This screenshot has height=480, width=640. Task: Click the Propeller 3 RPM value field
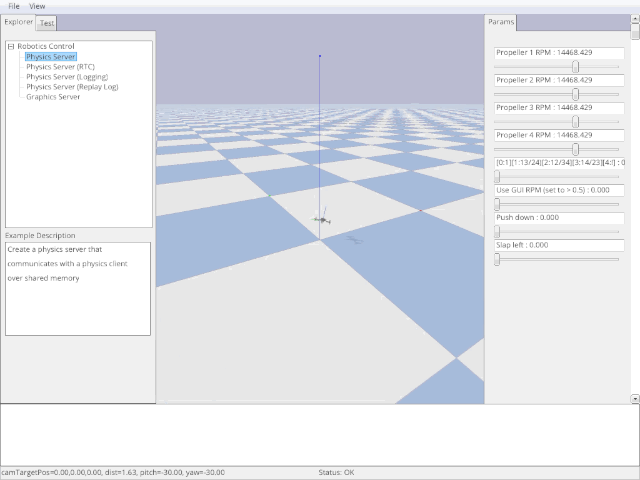pyautogui.click(x=559, y=108)
